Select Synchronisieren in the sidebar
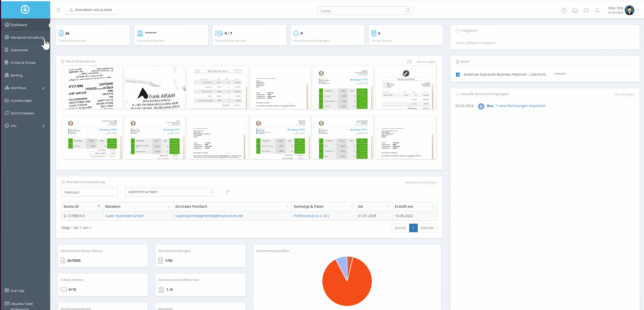Viewport: 644px width, 310px height. tap(25, 113)
